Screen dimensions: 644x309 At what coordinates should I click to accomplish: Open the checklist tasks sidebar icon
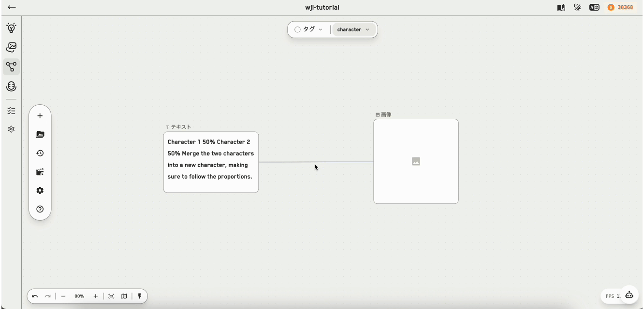[12, 111]
